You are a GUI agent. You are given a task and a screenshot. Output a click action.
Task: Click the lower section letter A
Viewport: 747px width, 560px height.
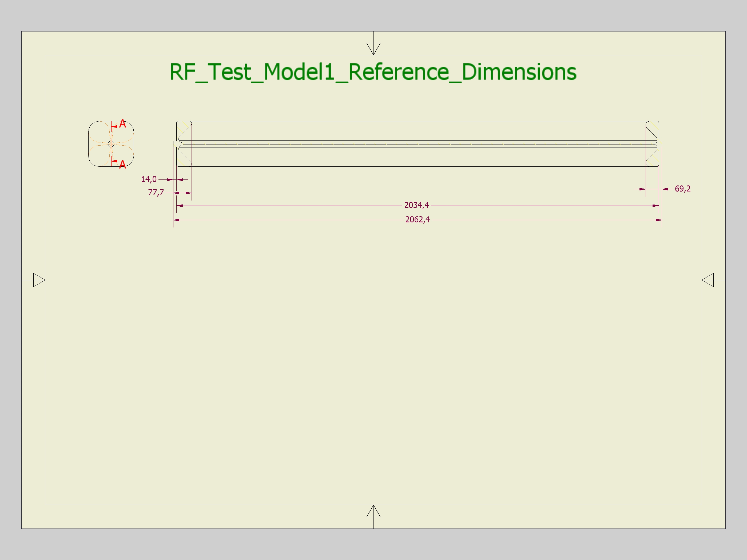(122, 165)
